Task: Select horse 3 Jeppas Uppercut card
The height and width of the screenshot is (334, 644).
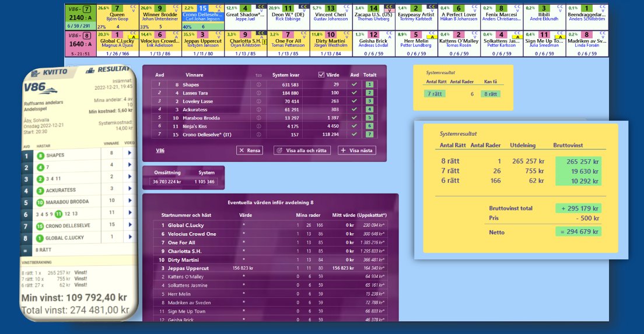Action: (x=203, y=44)
